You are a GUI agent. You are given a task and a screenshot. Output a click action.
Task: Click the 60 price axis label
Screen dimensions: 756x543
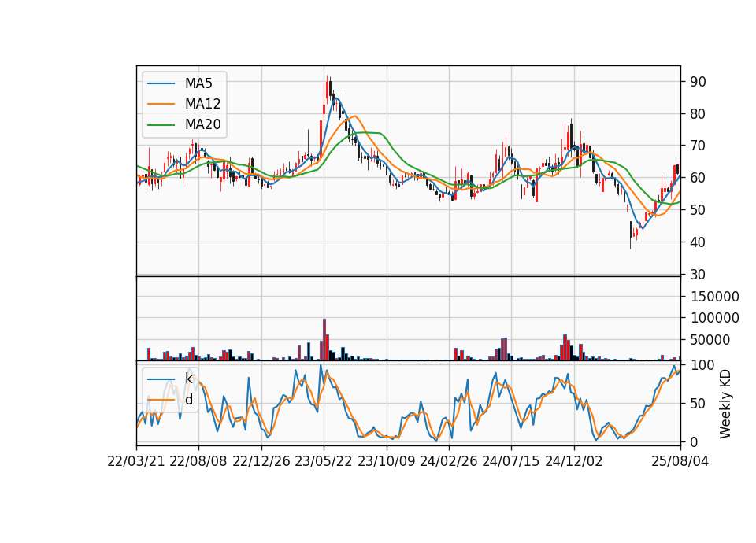(x=699, y=178)
